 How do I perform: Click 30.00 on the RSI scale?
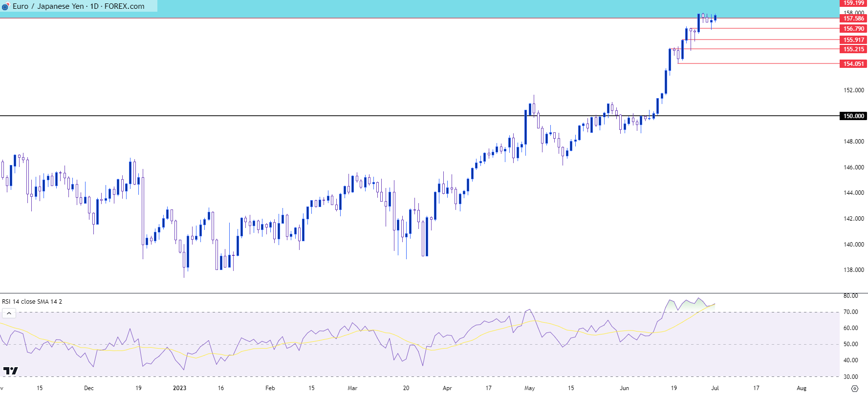[851, 377]
